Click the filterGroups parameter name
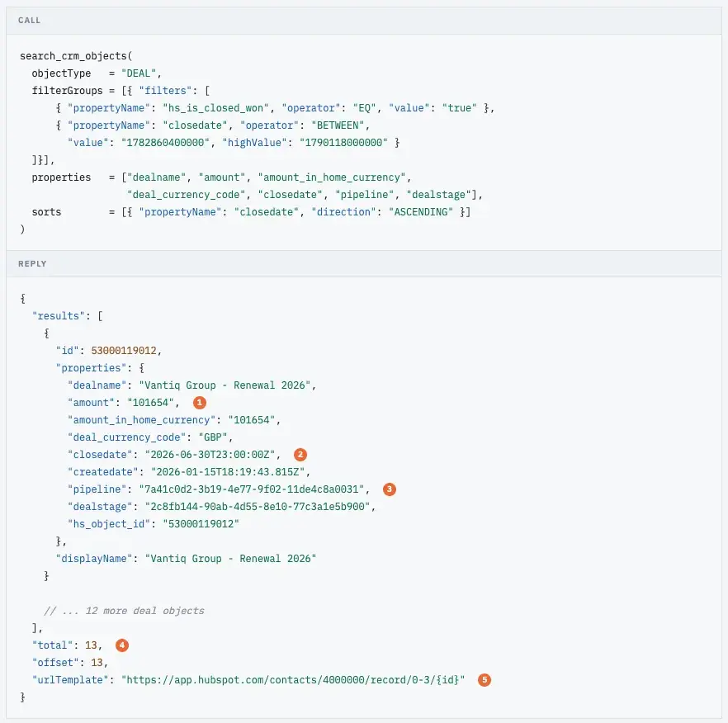The width and height of the screenshot is (728, 723). 68,91
